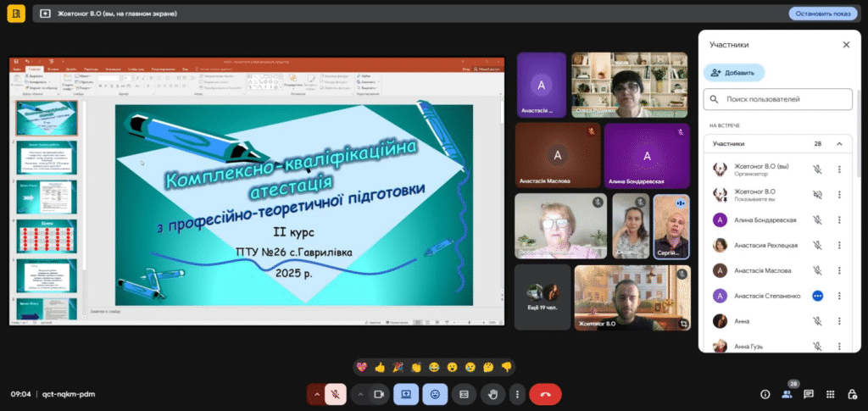868x411 pixels.
Task: Open meeting details info icon
Action: coord(765,394)
